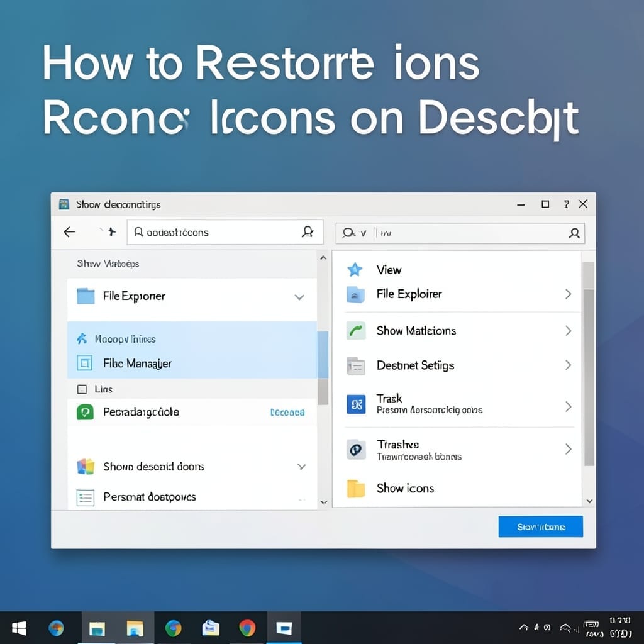This screenshot has height=644, width=644.
Task: Click the left panel scrollbar thumb
Action: 323,367
